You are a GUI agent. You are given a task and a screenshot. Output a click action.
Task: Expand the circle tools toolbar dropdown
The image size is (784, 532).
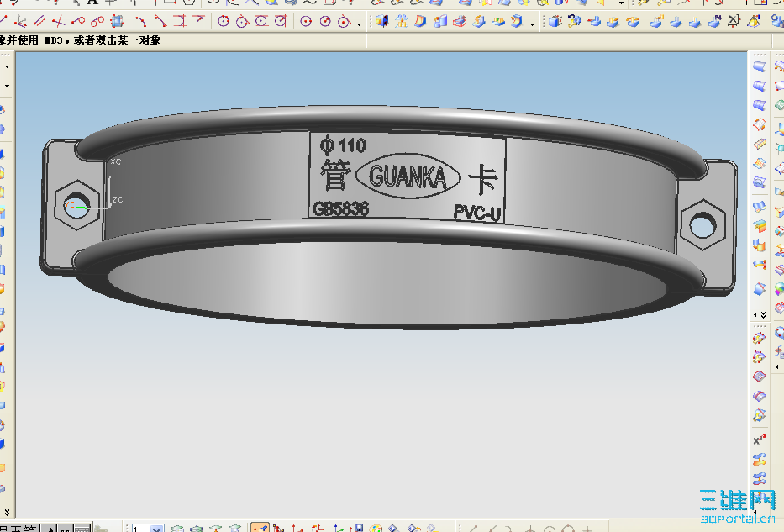(x=360, y=24)
